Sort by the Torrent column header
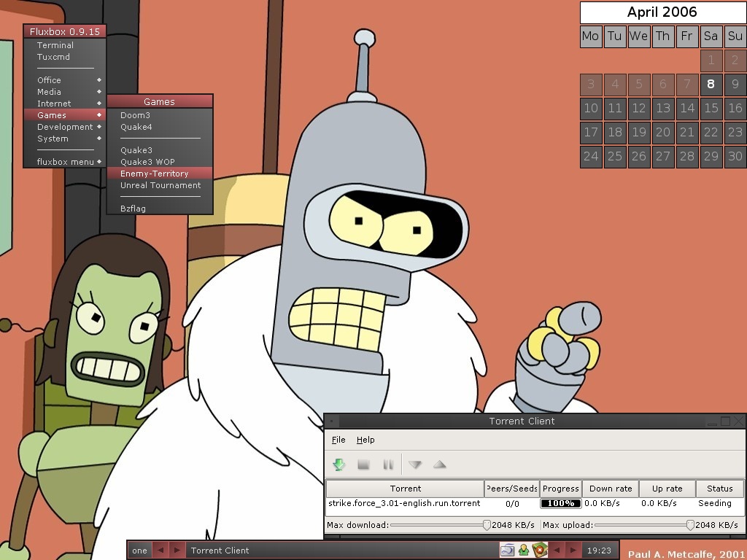 point(405,489)
